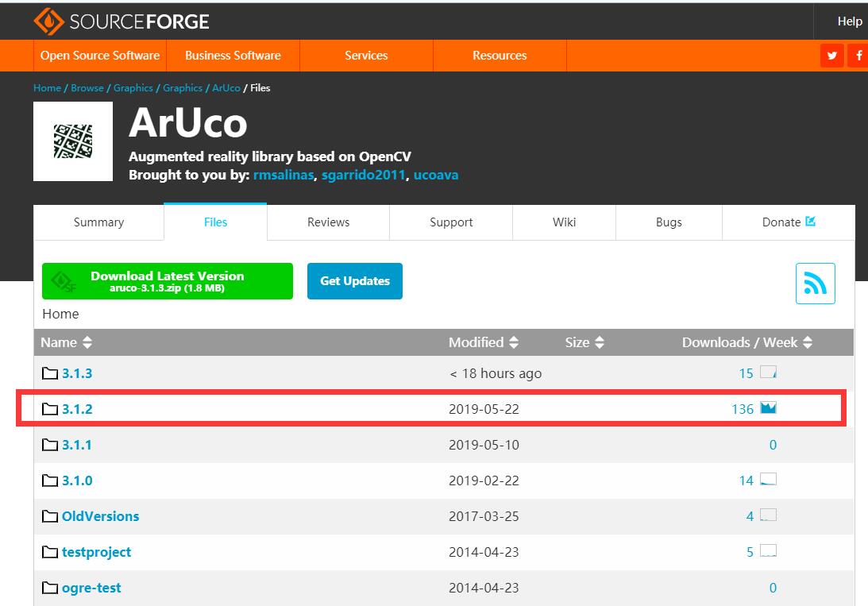Viewport: 868px width, 606px height.
Task: Switch to the Wiki tab
Action: click(564, 222)
